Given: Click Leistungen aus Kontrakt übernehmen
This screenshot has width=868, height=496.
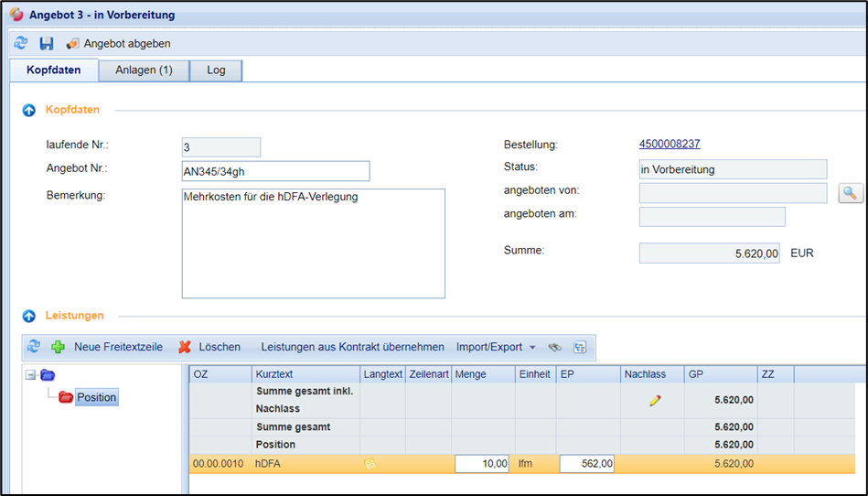Looking at the screenshot, I should (352, 347).
